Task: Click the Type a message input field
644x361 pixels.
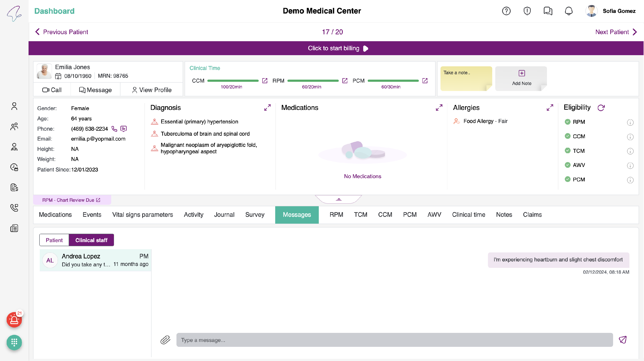Action: (x=395, y=340)
